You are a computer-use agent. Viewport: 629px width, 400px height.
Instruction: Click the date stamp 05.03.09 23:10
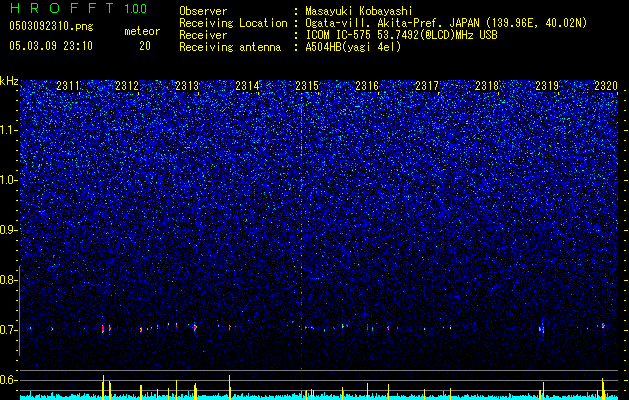(x=51, y=46)
